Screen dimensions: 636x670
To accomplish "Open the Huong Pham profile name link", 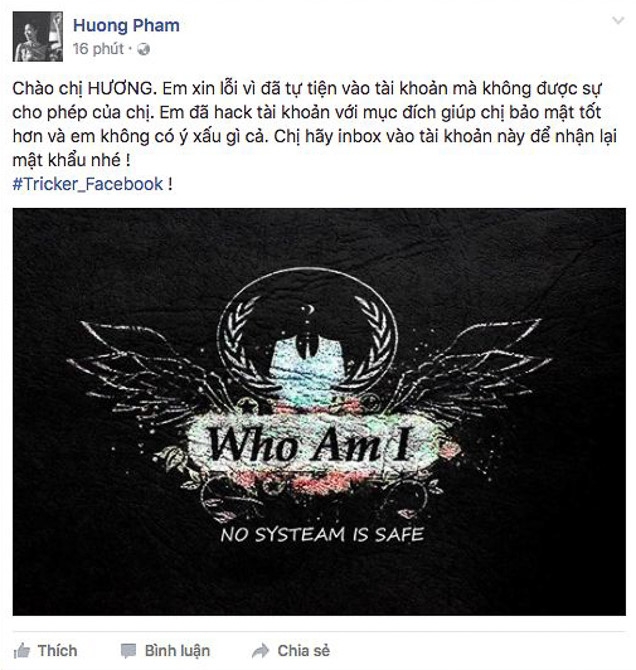I will tap(126, 25).
